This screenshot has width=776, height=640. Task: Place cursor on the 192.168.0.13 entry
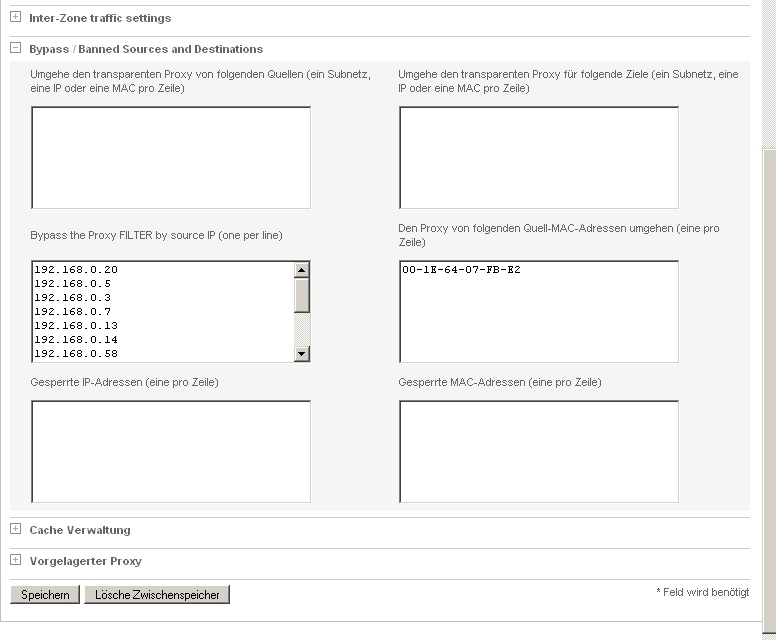tap(76, 326)
